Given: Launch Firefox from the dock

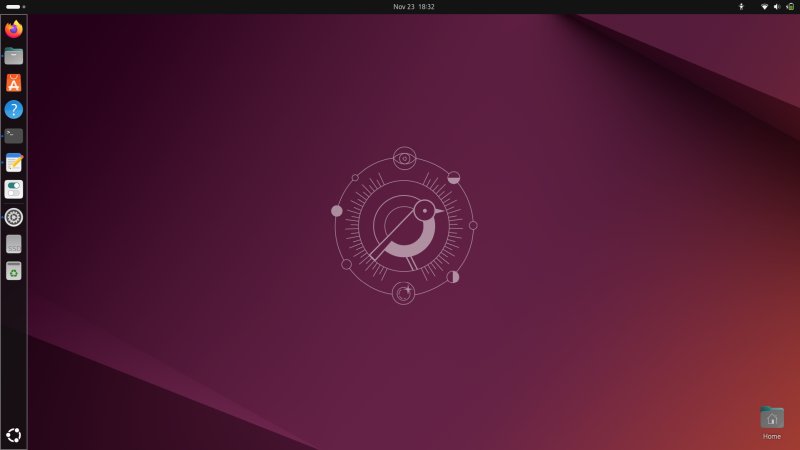Looking at the screenshot, I should pyautogui.click(x=14, y=29).
